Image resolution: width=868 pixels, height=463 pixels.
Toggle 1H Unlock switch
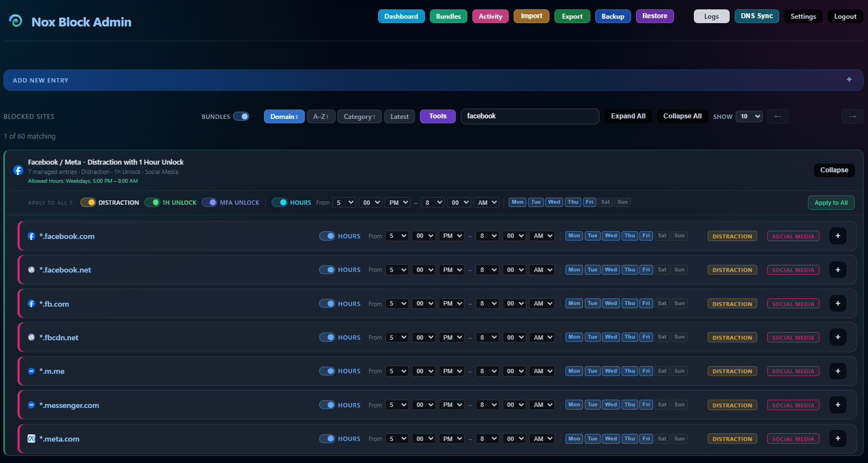click(152, 203)
